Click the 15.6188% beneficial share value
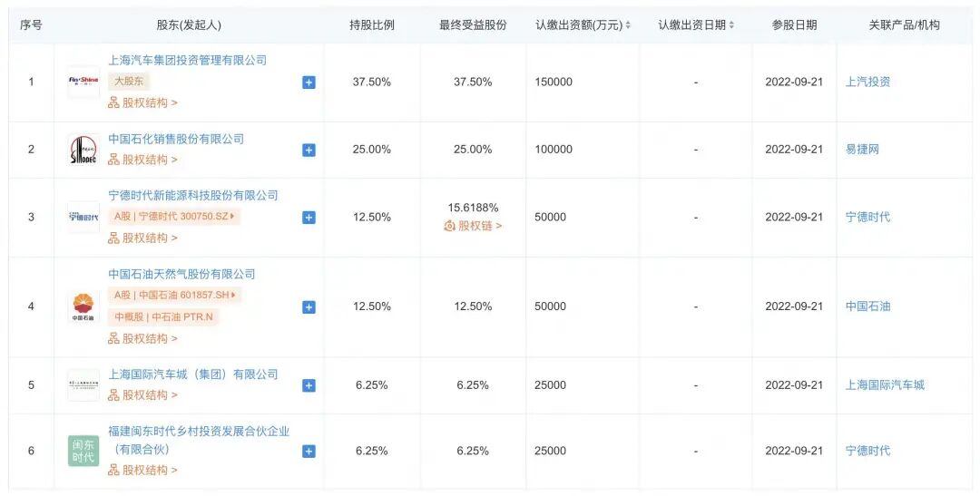Viewport: 980px width, 496px height. [x=473, y=208]
